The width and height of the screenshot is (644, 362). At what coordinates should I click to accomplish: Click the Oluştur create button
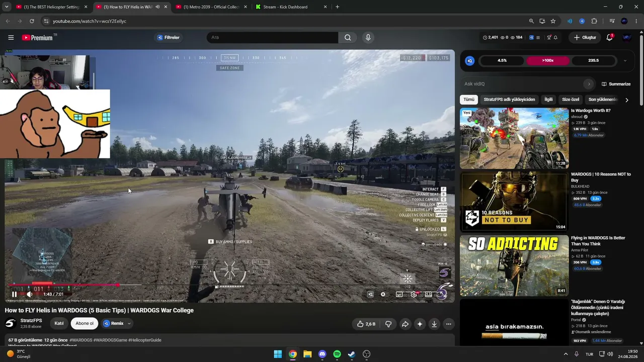585,37
